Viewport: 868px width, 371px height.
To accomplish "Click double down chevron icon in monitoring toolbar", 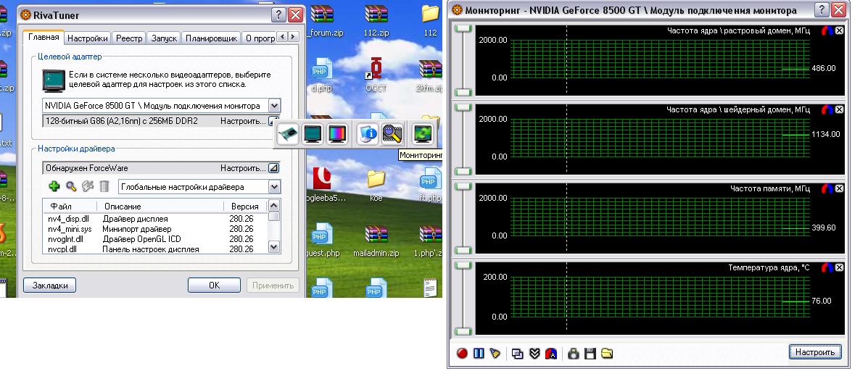I will click(x=534, y=354).
